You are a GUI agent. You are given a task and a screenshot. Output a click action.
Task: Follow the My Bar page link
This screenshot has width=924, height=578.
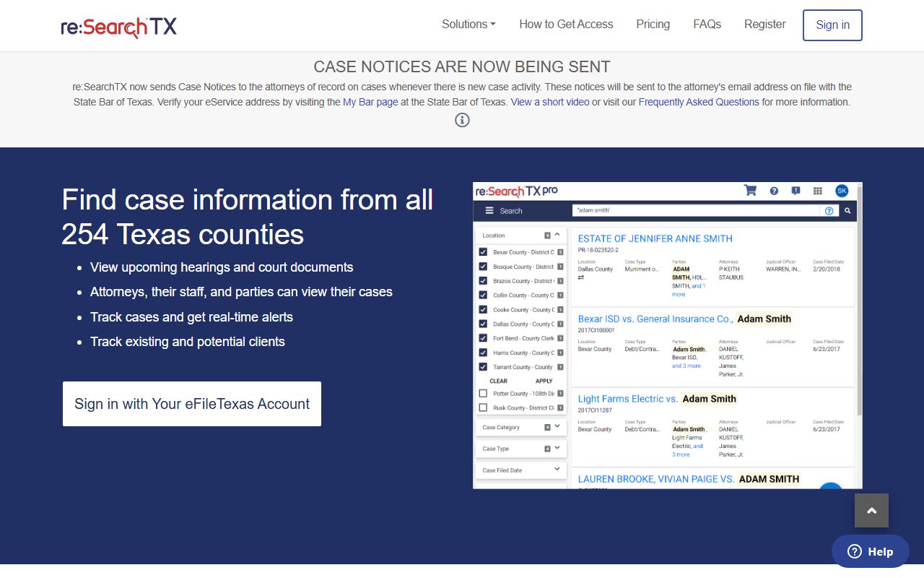tap(370, 102)
